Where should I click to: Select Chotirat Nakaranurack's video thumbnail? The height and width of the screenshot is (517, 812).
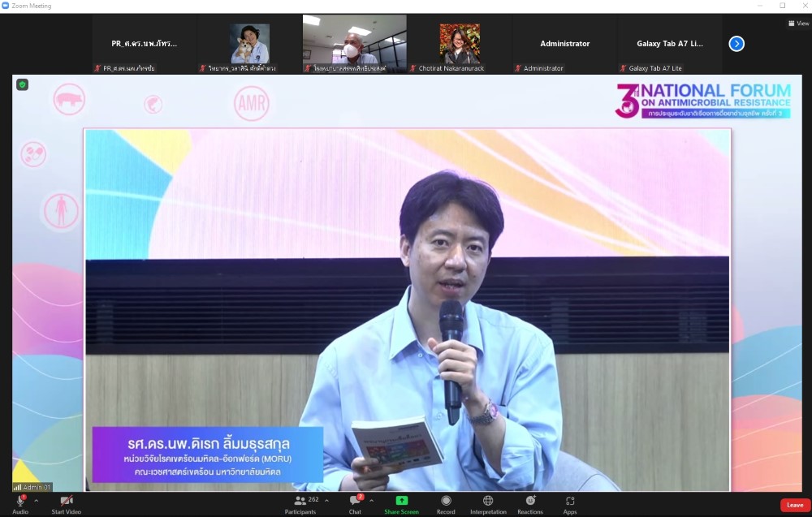(460, 44)
